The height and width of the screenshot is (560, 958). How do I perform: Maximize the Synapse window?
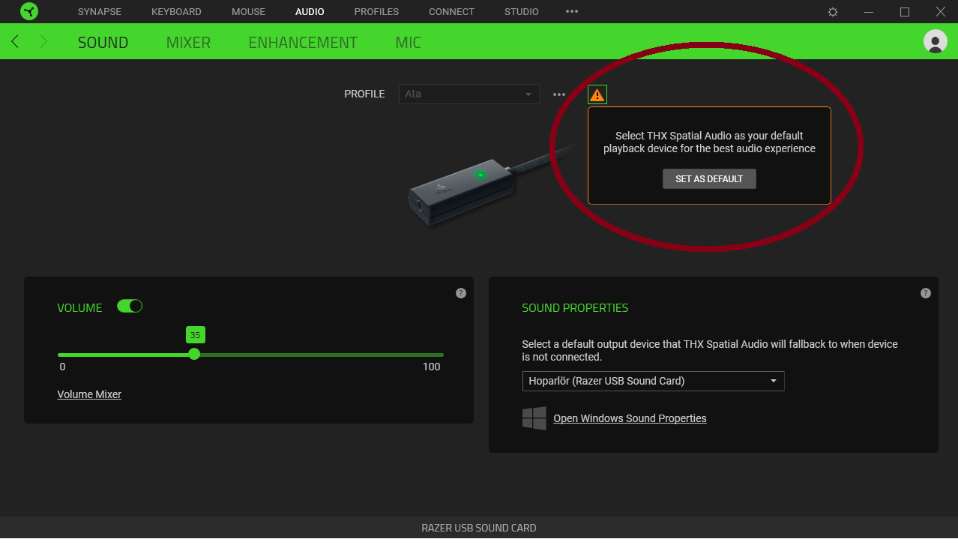[x=905, y=12]
